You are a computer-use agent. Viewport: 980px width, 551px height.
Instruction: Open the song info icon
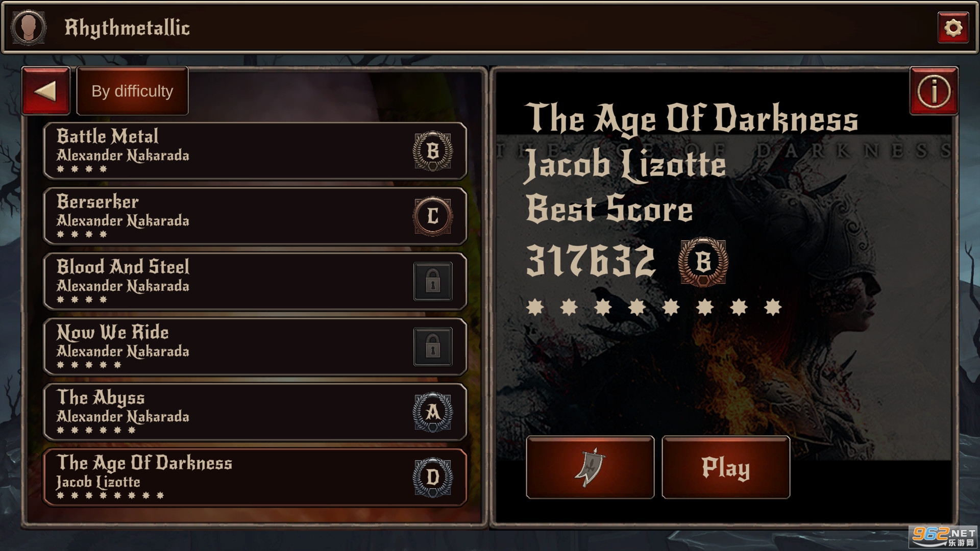pos(934,91)
